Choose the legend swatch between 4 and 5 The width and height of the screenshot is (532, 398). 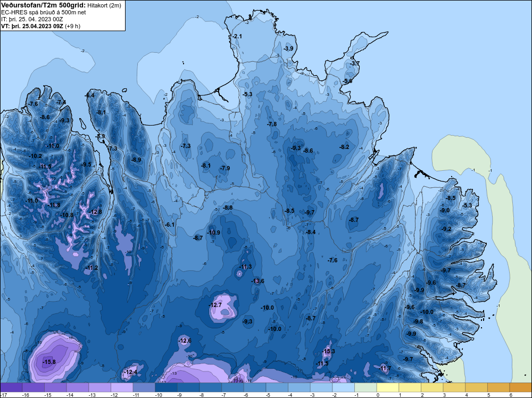click(x=477, y=387)
